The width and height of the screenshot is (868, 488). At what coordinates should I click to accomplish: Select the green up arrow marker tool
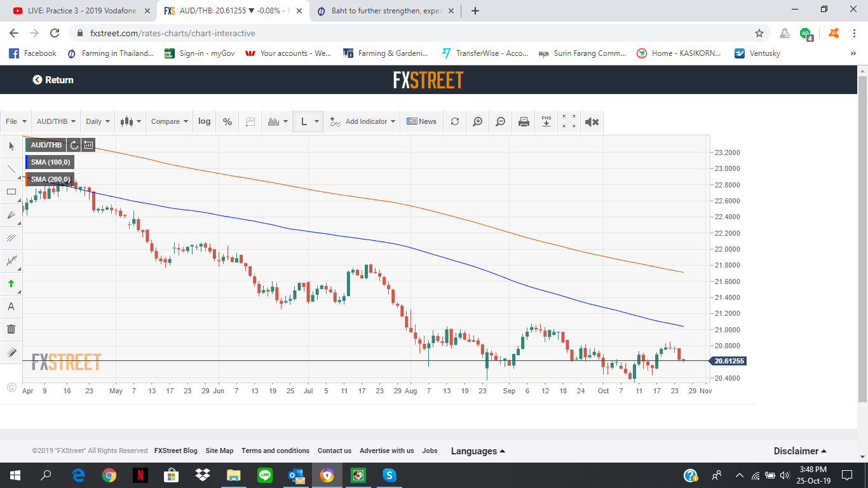pos(11,283)
